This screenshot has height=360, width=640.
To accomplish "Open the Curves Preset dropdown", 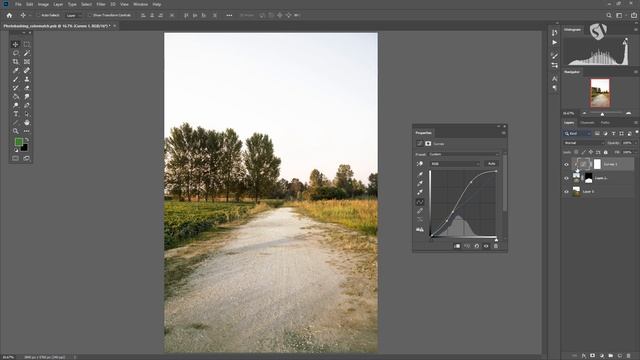I will [464, 154].
